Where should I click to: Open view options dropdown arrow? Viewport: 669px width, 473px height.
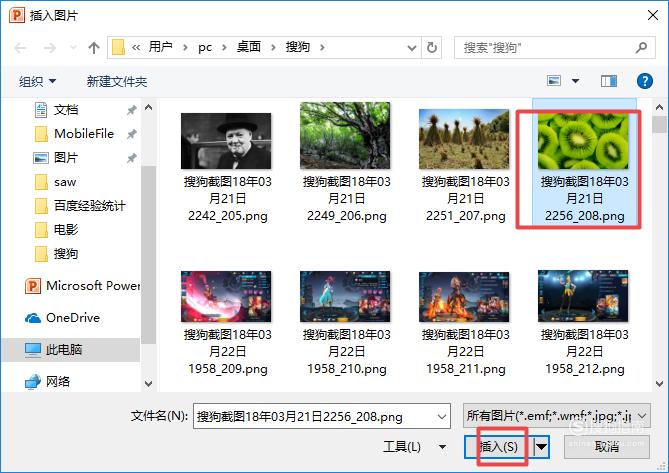575,81
